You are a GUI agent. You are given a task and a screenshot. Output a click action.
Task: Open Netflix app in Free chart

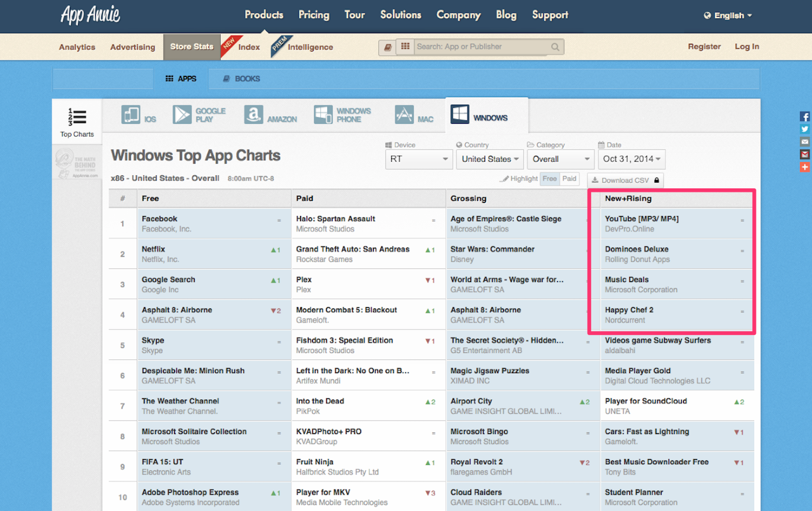point(153,249)
